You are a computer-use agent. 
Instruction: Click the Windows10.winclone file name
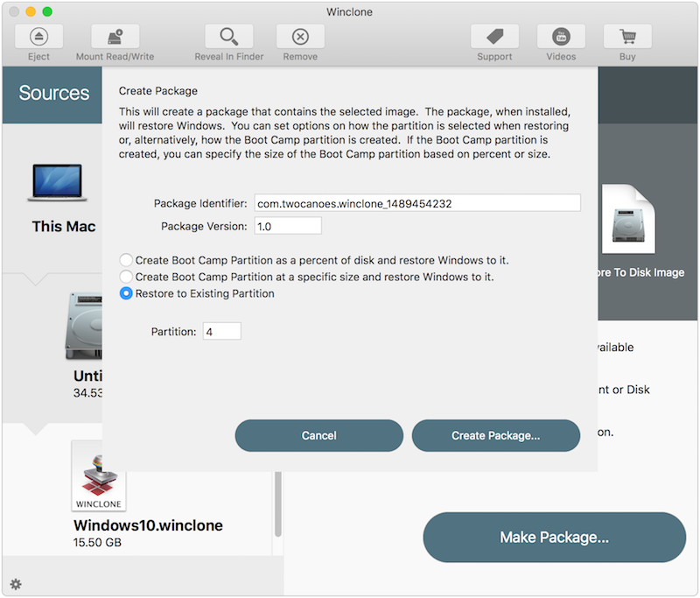(x=148, y=525)
